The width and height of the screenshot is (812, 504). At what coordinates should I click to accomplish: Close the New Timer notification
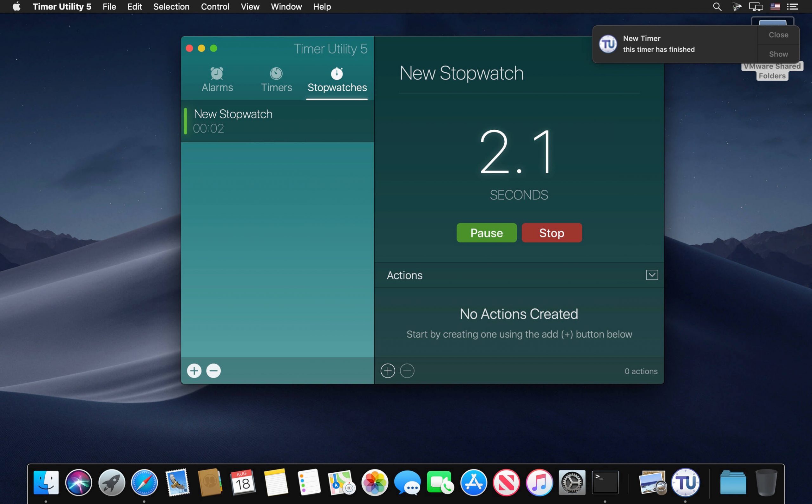point(778,35)
